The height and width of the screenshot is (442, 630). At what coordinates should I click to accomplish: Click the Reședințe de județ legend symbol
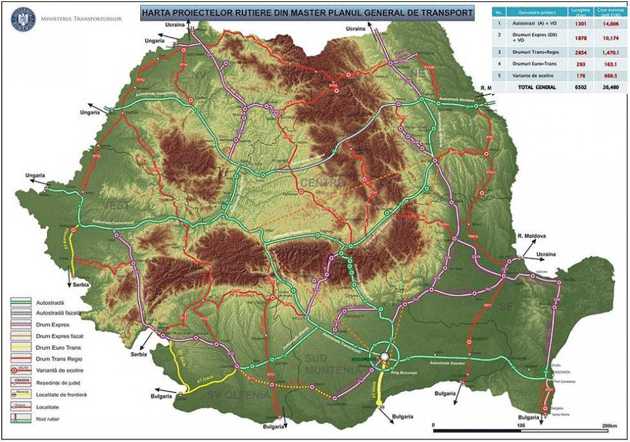(22, 382)
